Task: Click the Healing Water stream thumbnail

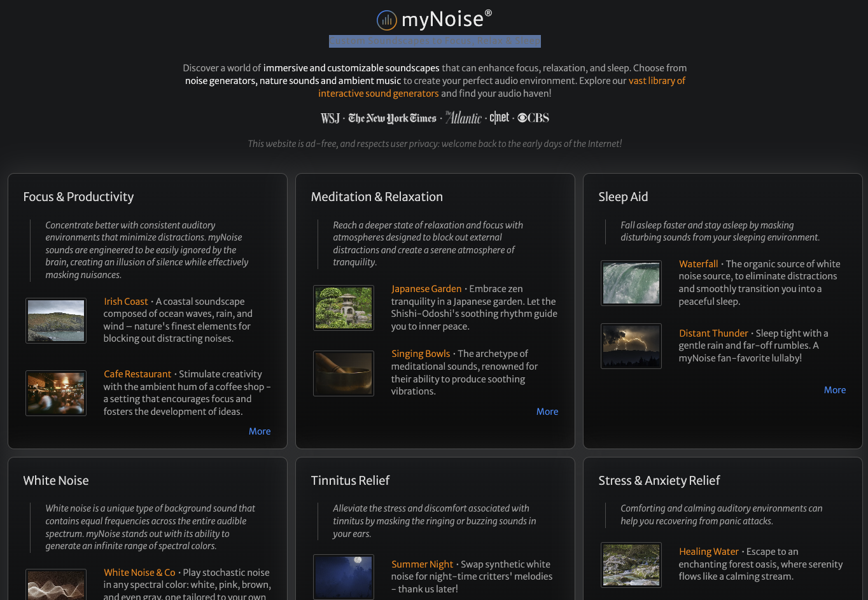Action: pos(631,564)
